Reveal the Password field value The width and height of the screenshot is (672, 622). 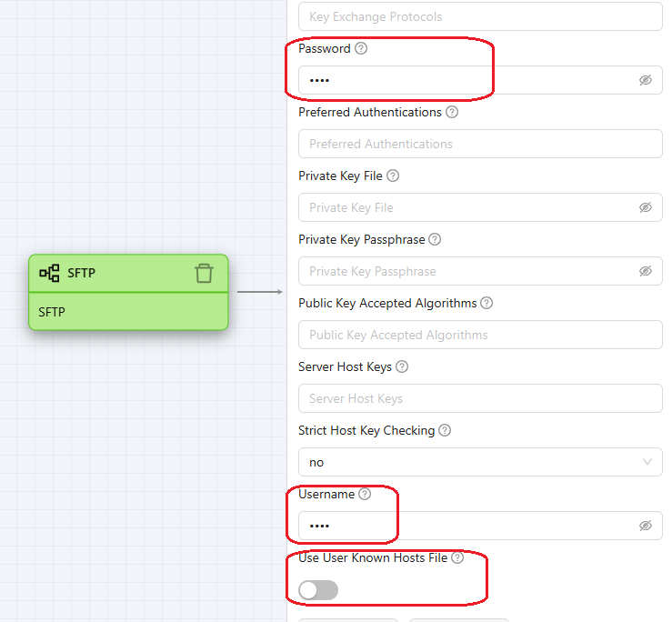(646, 80)
